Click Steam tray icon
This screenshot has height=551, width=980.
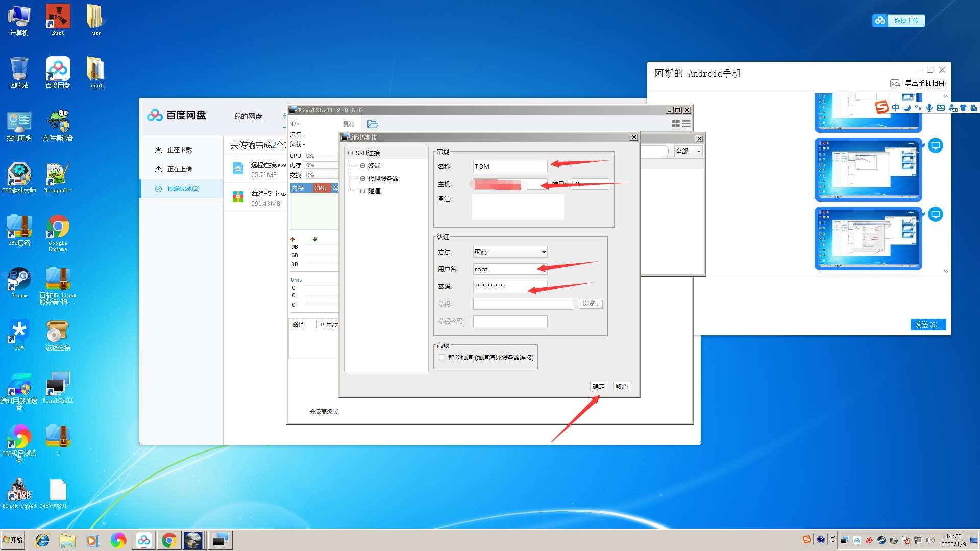881,540
